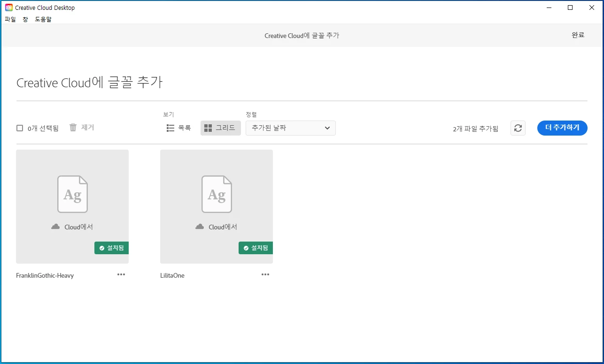
Task: Open the FranklinGothic-Heavy three-dot options
Action: (121, 274)
